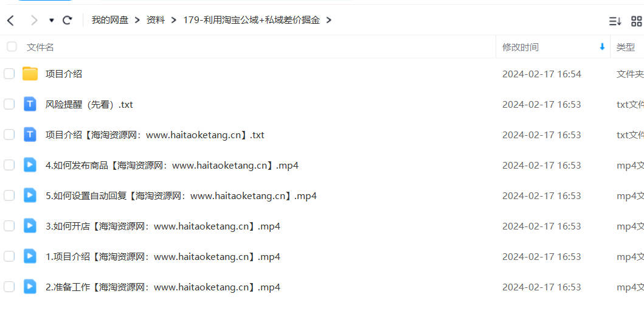
Task: Click the video icon of 4.如何发布商品
Action: point(30,165)
